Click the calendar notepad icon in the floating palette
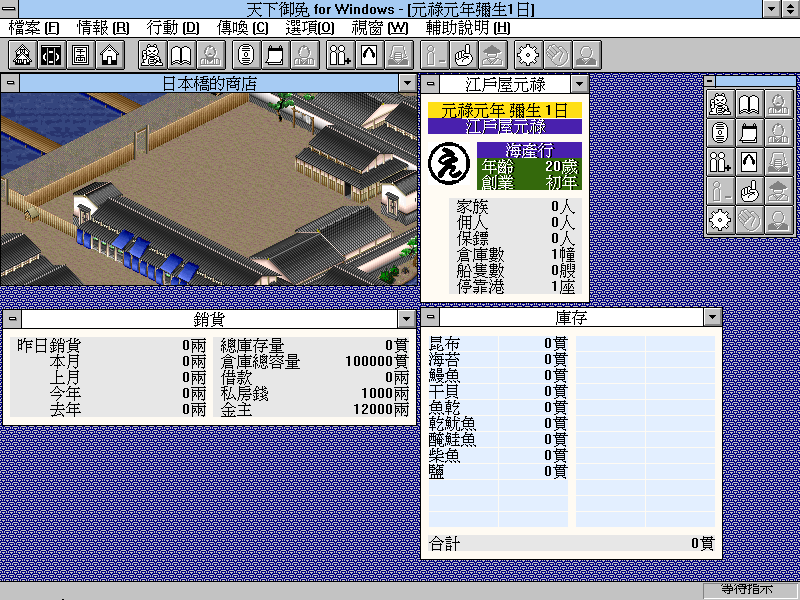This screenshot has width=800, height=600. 749,133
